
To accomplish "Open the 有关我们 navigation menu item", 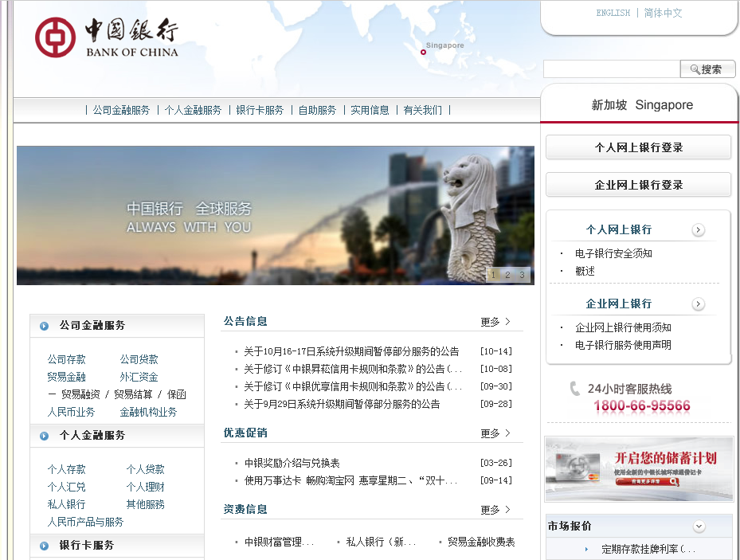I will [x=422, y=111].
